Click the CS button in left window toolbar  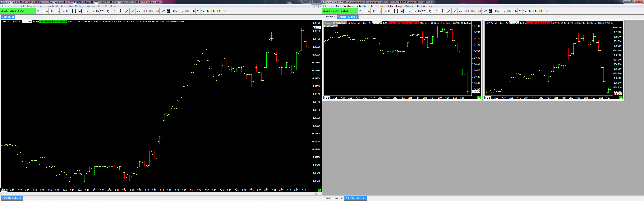click(98, 11)
